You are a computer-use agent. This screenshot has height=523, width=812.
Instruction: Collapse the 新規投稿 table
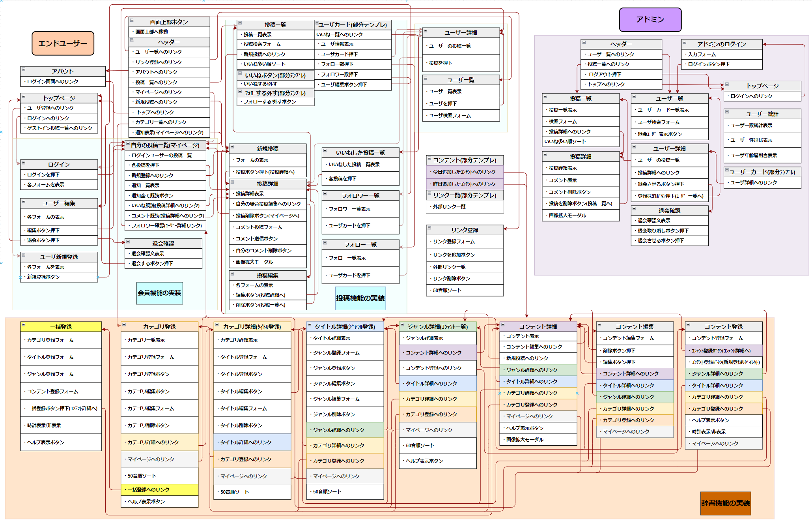tap(232, 147)
